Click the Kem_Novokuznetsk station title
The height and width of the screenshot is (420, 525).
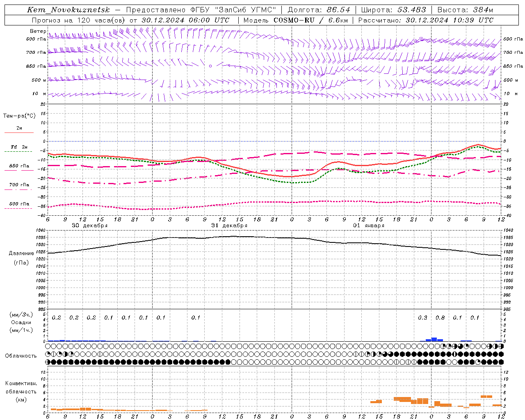click(68, 10)
